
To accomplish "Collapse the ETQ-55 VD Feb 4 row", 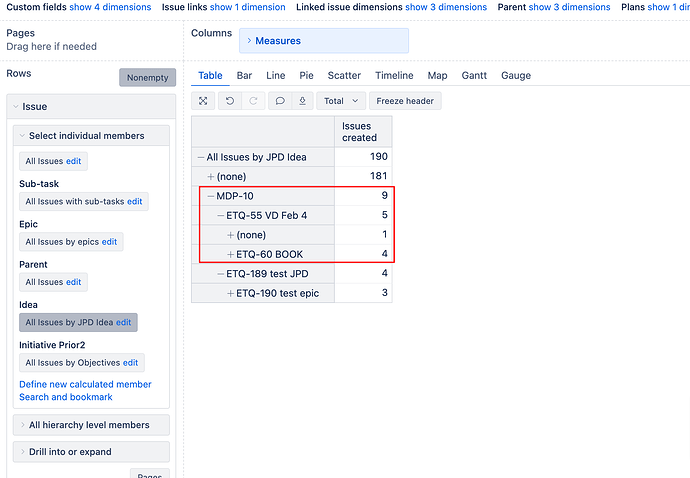I will (x=220, y=215).
